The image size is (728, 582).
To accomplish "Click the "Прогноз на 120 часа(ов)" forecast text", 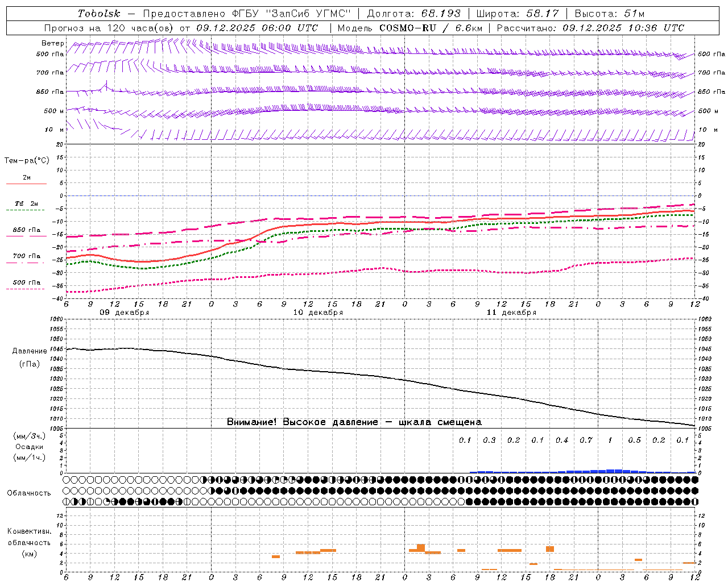I will 109,28.
